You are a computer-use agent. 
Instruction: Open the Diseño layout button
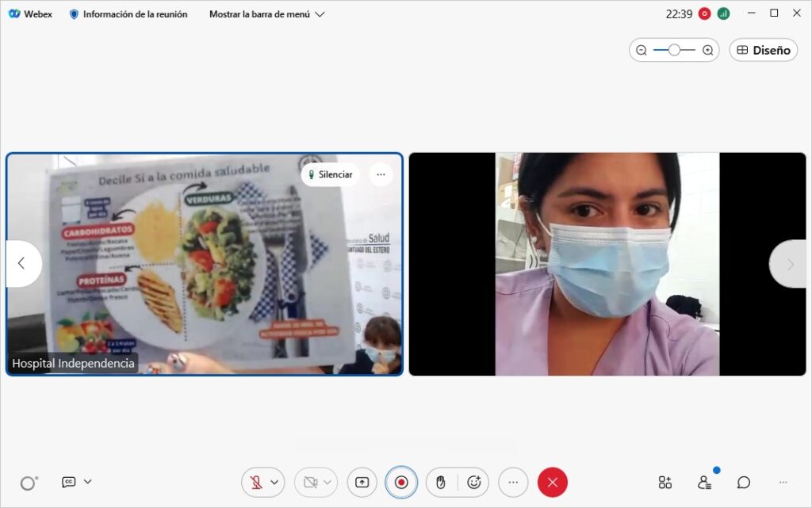coord(762,49)
